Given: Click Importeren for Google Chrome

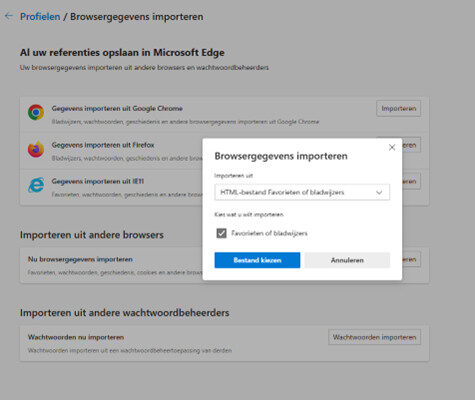Looking at the screenshot, I should tap(398, 109).
